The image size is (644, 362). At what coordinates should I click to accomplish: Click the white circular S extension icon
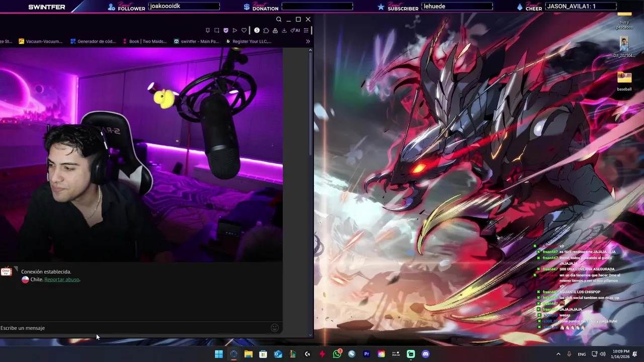257,30
